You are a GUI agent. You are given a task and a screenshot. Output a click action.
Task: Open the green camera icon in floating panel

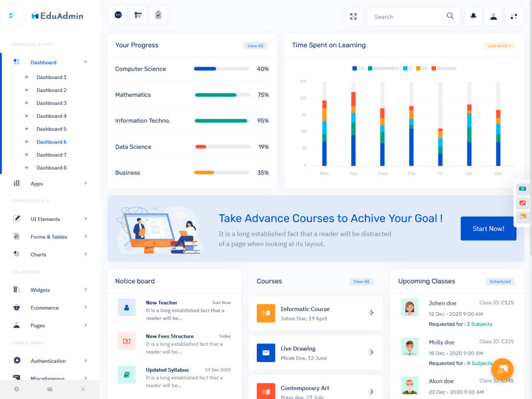click(x=522, y=189)
